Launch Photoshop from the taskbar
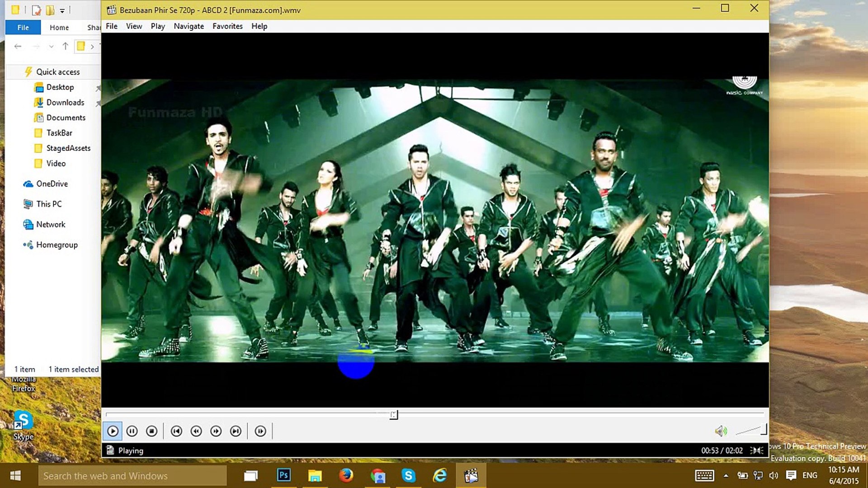This screenshot has height=488, width=868. coord(283,475)
